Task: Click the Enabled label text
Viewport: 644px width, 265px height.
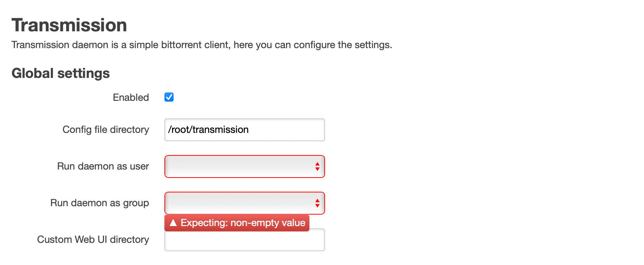Action: (x=131, y=97)
